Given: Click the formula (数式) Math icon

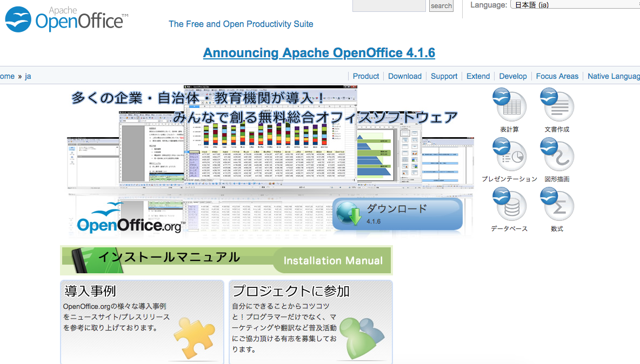Looking at the screenshot, I should click(557, 205).
